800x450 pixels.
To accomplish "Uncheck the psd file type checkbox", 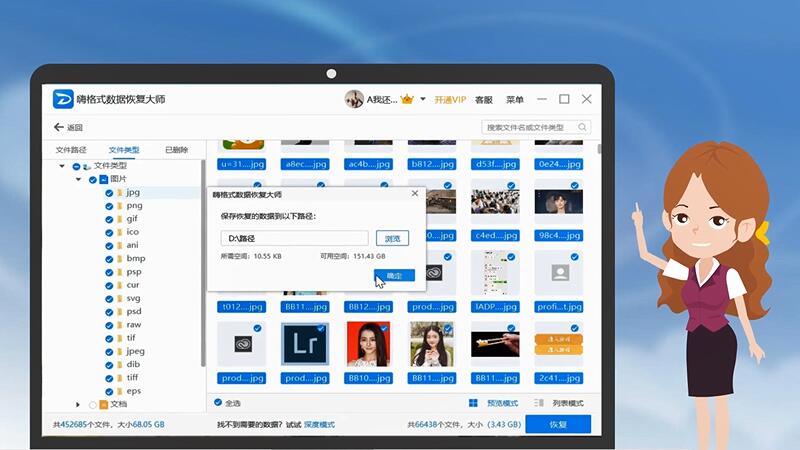I will tap(109, 312).
